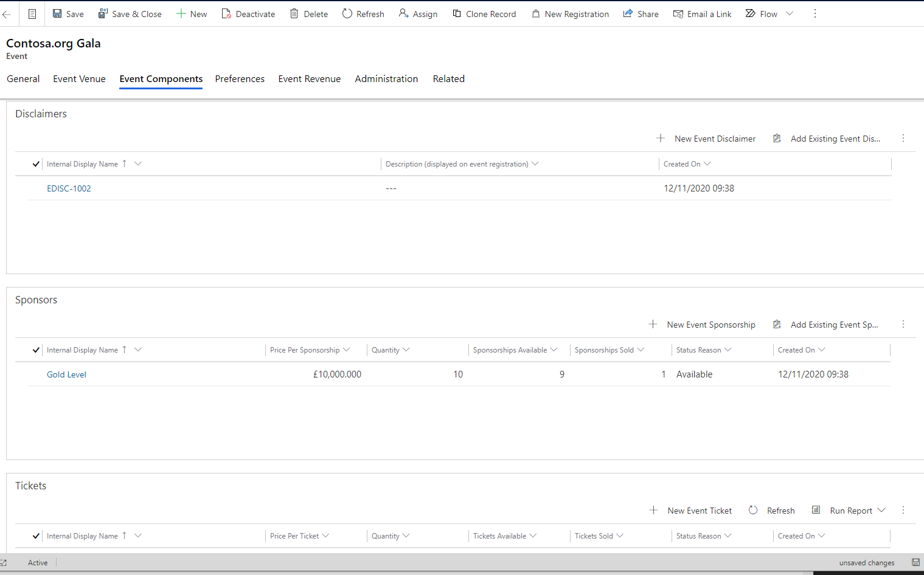Click the £10,000.000 price cell
The width and height of the screenshot is (924, 575).
(x=337, y=374)
